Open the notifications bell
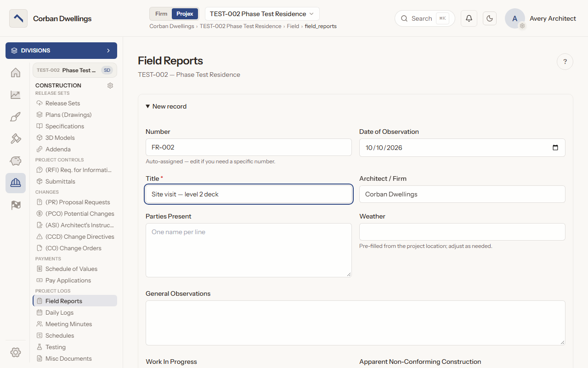The width and height of the screenshot is (588, 368). tap(469, 18)
